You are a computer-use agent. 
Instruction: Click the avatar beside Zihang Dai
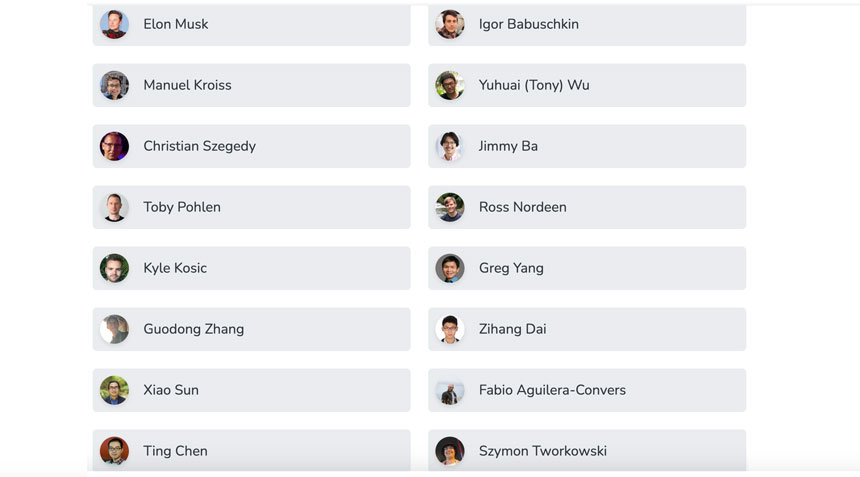pyautogui.click(x=450, y=329)
